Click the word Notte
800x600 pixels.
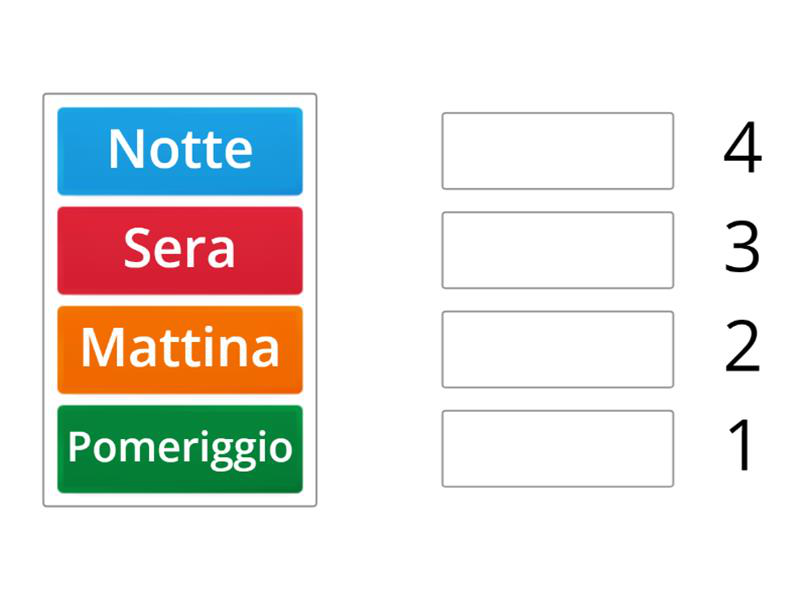click(180, 149)
